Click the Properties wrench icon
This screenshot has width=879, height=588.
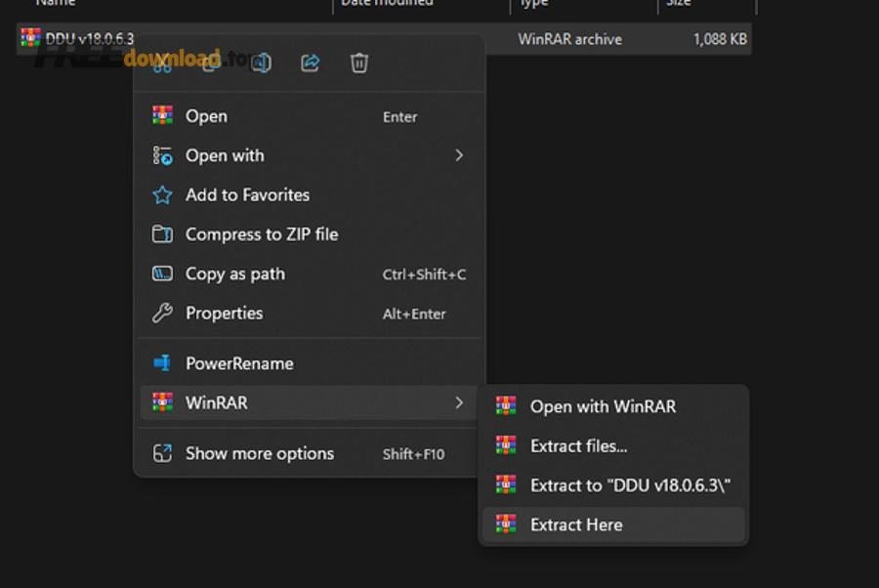point(162,313)
